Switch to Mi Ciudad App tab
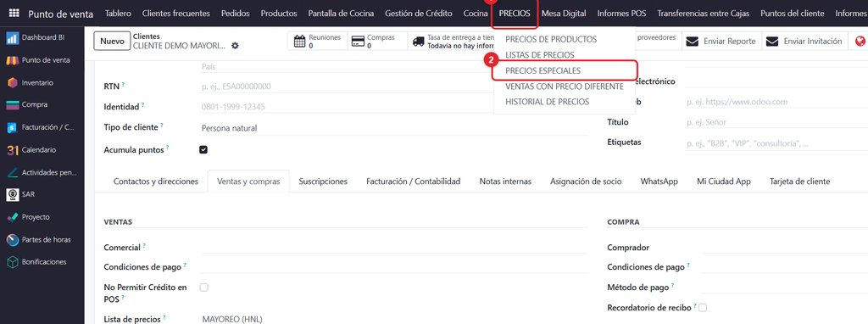The height and width of the screenshot is (324, 868). tap(723, 182)
